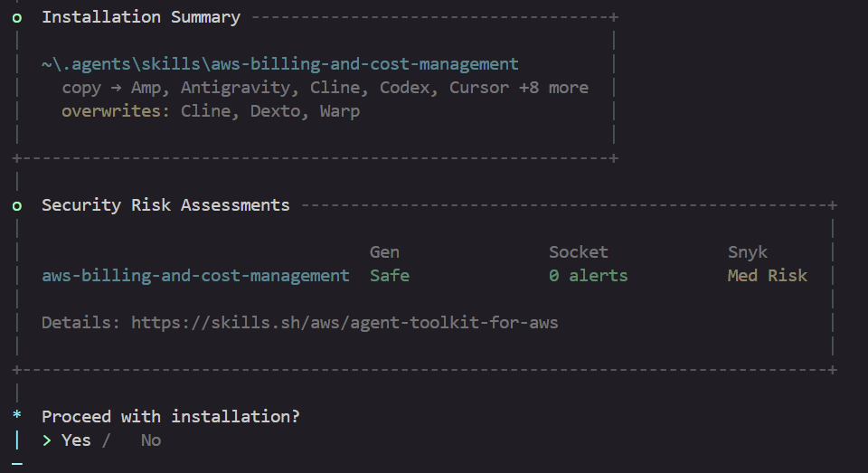Click the 'Socket' column header
868x473 pixels.
[579, 252]
